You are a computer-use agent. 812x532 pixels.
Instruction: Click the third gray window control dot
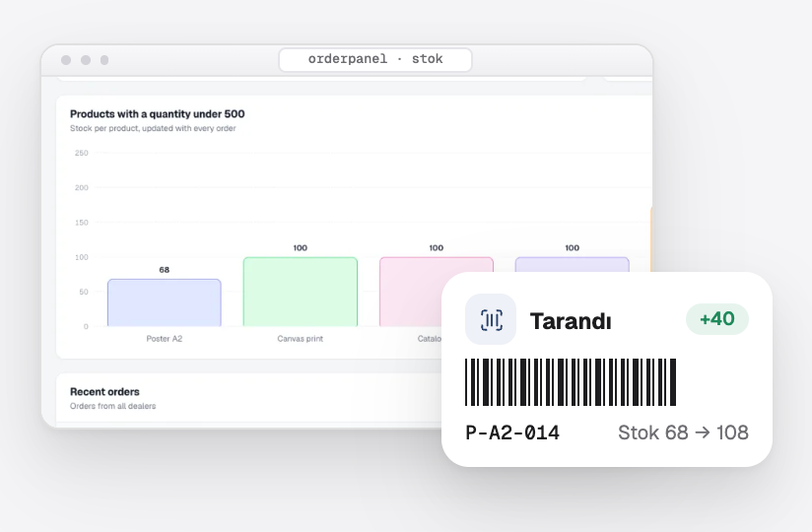click(104, 60)
